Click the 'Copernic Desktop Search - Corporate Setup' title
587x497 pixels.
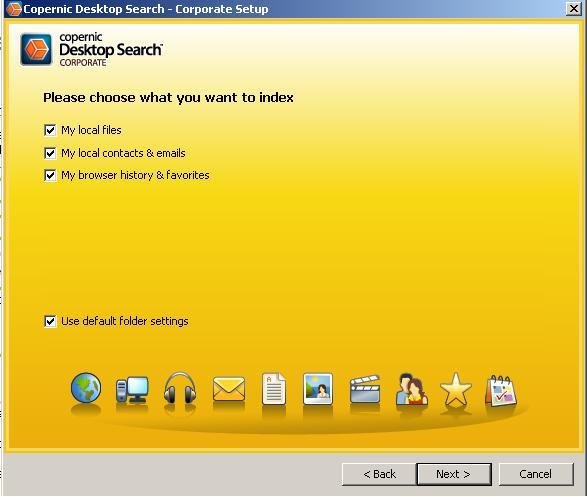pos(146,9)
